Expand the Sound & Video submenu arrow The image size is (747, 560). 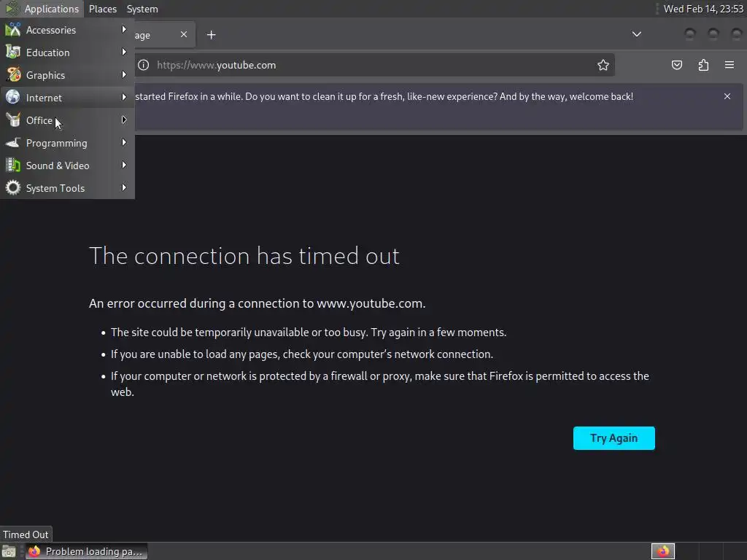coord(124,166)
